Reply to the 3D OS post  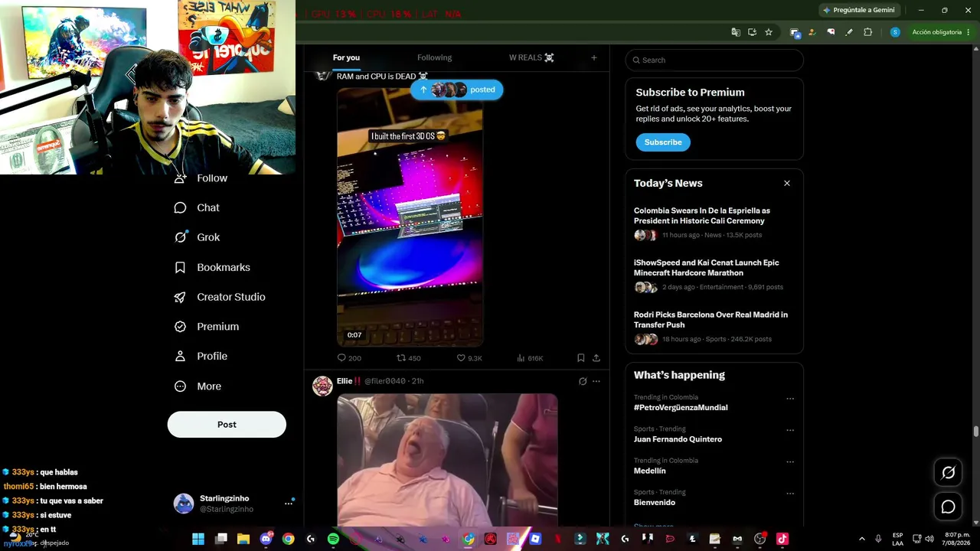[349, 358]
